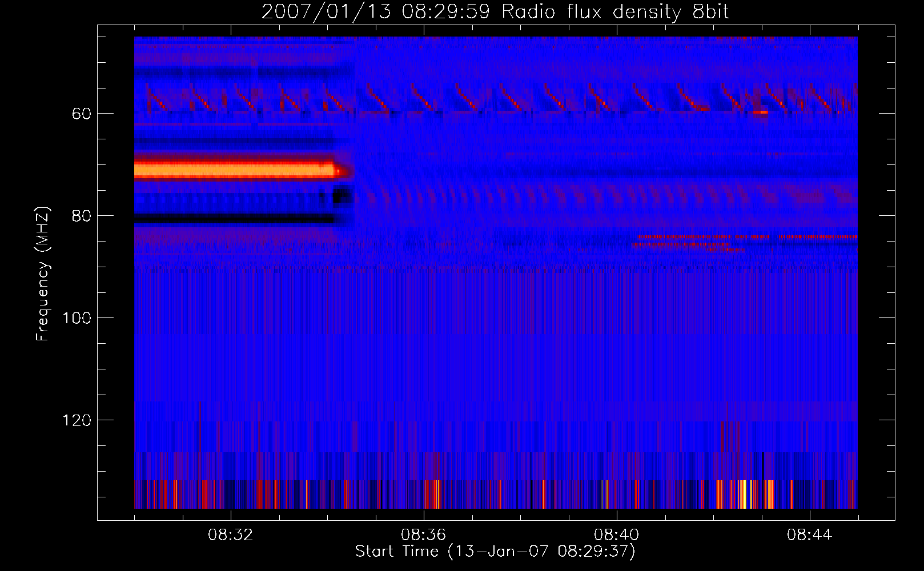Click the 08:44 time tick label
This screenshot has height=571, width=924.
coord(810,535)
